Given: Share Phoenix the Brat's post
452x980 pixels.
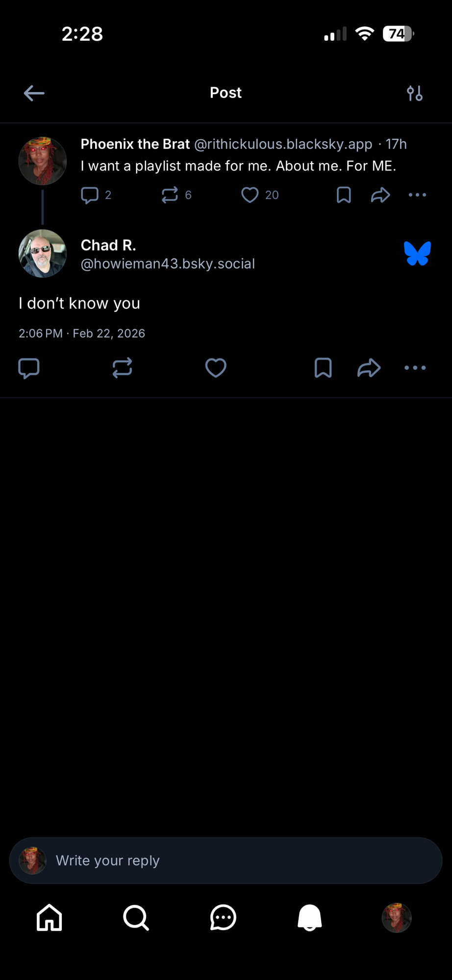Looking at the screenshot, I should pos(380,195).
